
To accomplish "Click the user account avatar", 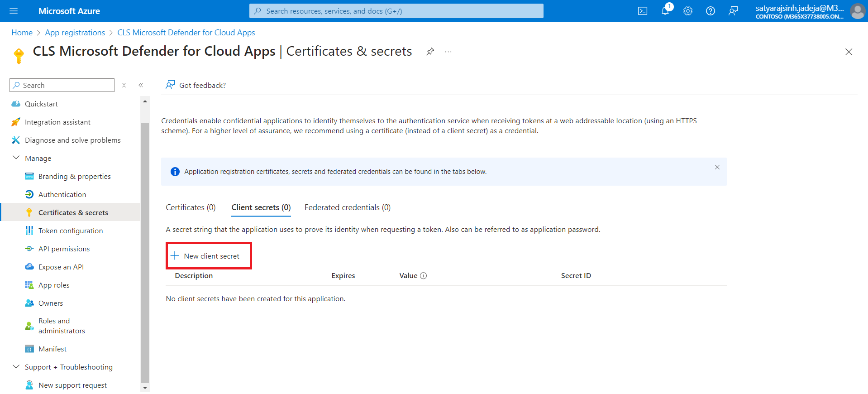I will [x=857, y=11].
